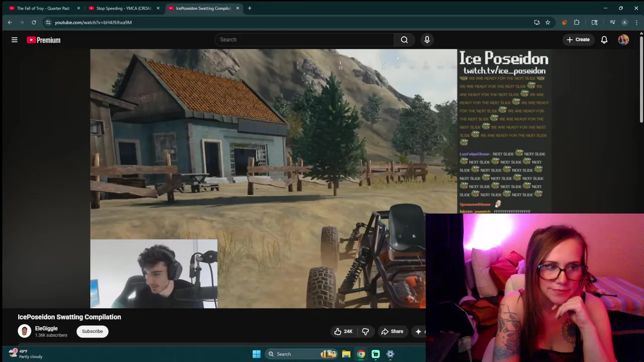Install app icon in the address bar

537,22
